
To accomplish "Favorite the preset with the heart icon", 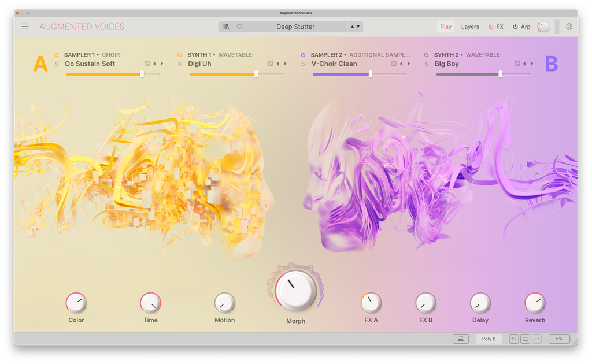I will pos(240,27).
